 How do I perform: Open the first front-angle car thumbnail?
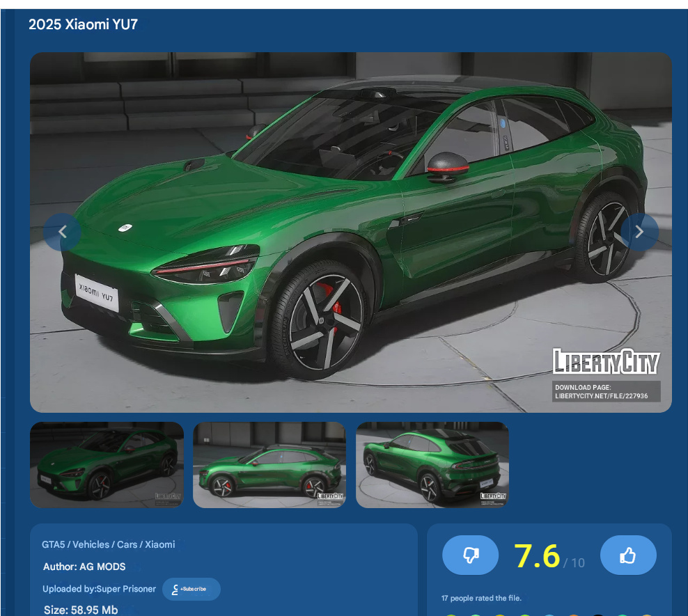pos(107,464)
